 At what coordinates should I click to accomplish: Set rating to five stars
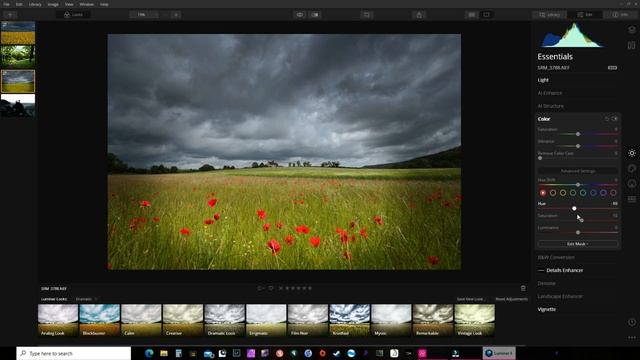(x=310, y=288)
